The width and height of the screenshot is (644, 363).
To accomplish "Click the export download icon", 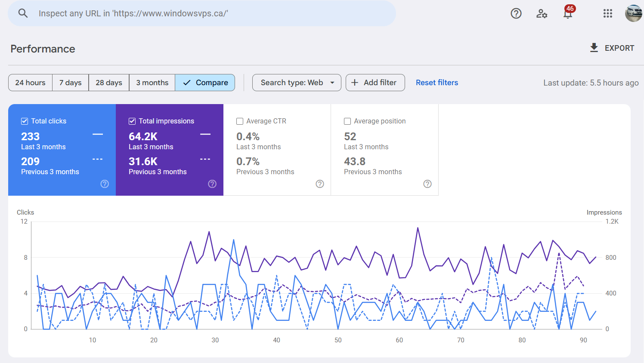I will [594, 48].
